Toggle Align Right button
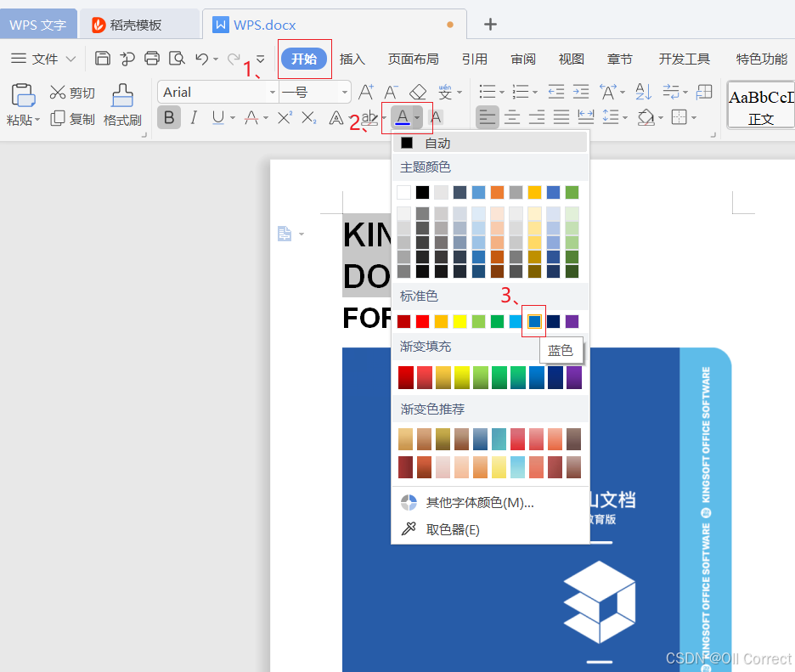The image size is (795, 672). (537, 117)
